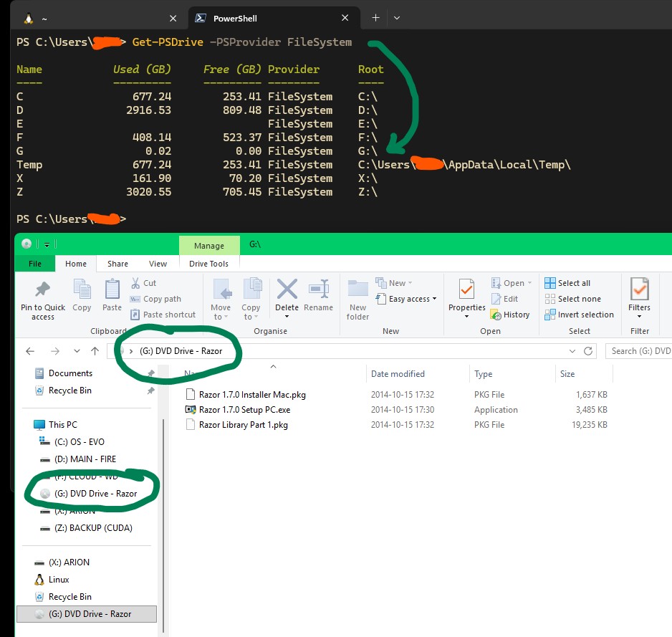The height and width of the screenshot is (637, 672).
Task: Click the Properties icon in Open group
Action: [x=466, y=289]
